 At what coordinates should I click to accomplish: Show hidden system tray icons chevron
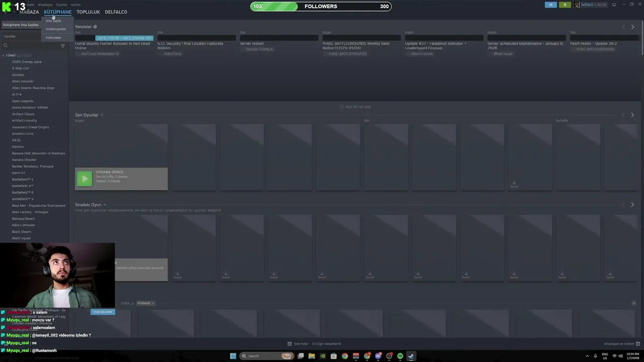click(x=587, y=356)
